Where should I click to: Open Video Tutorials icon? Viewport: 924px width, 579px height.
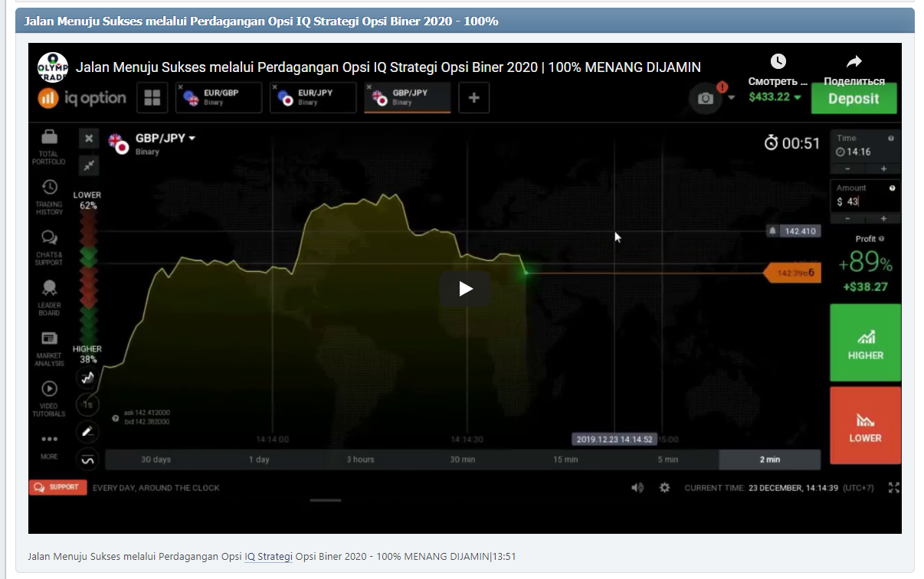(49, 390)
